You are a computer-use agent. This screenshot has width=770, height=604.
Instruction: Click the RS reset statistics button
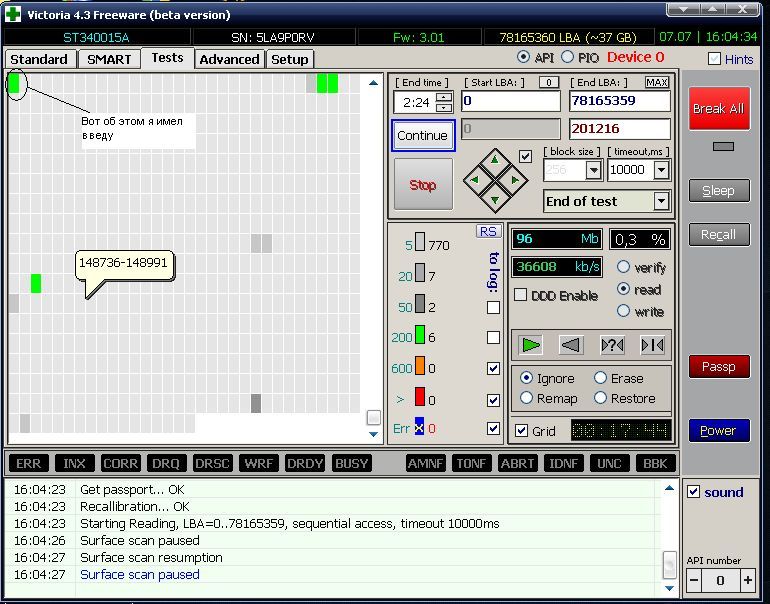488,231
